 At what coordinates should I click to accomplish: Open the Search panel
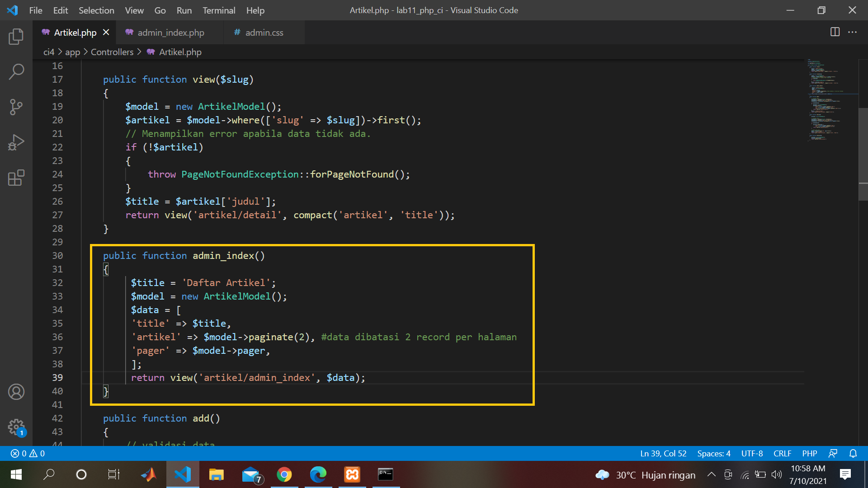[16, 71]
